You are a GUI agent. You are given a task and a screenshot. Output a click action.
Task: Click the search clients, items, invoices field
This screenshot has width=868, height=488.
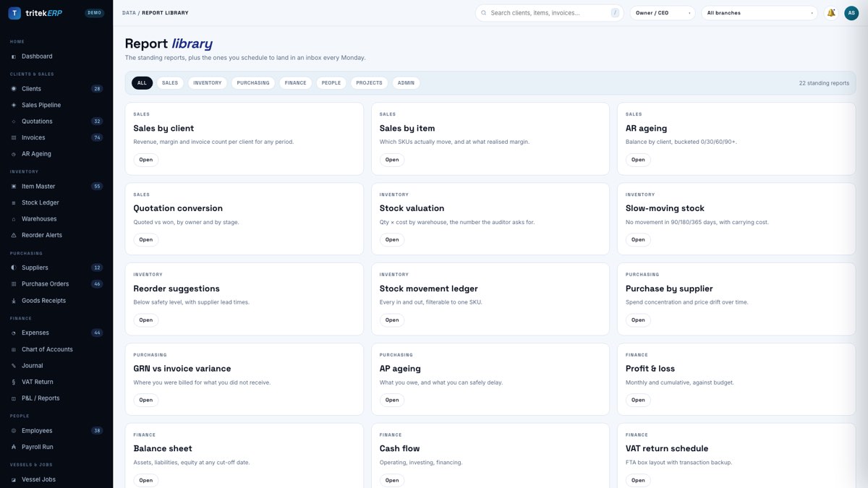point(550,13)
